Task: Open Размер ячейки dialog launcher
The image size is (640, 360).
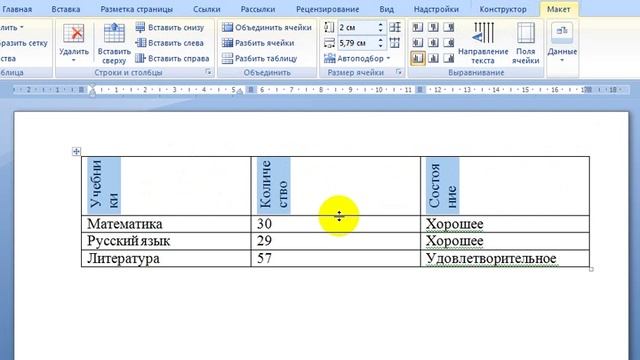Action: tap(399, 72)
